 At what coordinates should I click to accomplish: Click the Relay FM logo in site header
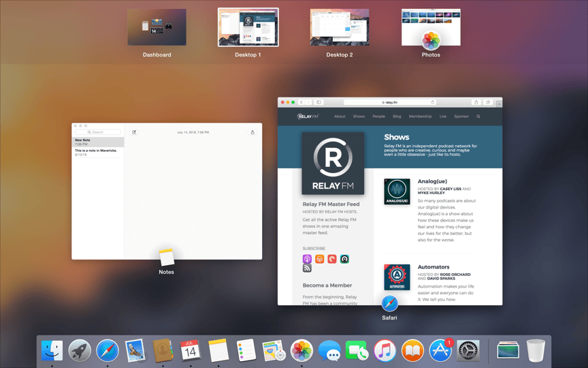[x=308, y=117]
